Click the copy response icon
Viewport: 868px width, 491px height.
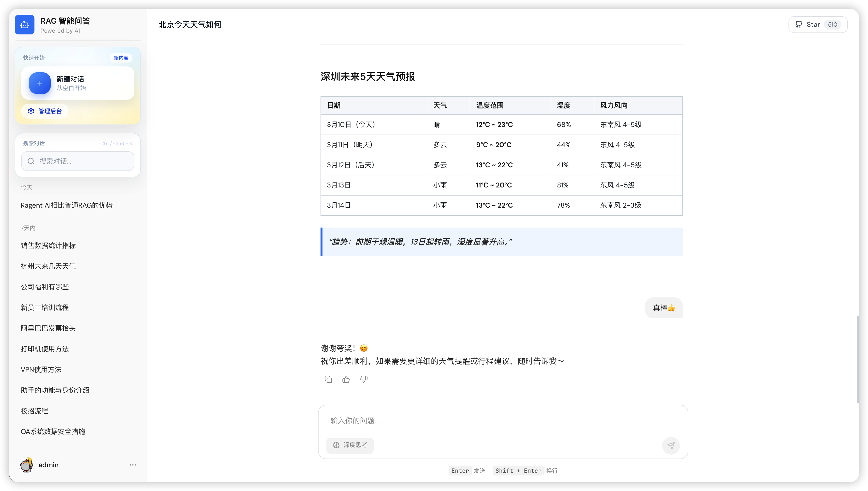328,379
